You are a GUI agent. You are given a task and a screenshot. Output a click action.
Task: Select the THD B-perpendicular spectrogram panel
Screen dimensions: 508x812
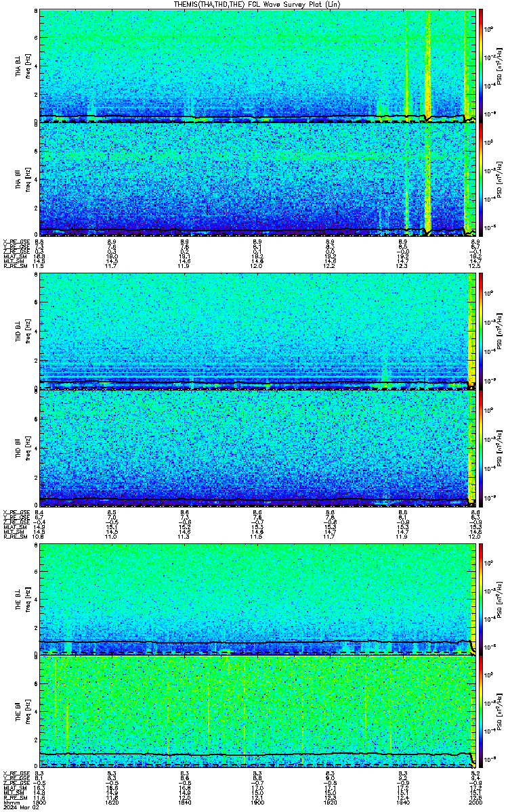257,332
